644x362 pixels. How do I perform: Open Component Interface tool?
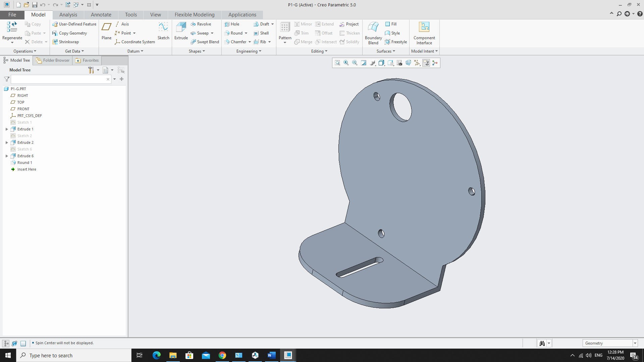pos(424,33)
